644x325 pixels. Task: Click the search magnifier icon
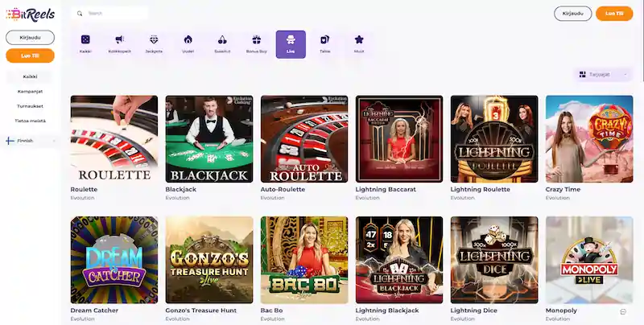[80, 13]
